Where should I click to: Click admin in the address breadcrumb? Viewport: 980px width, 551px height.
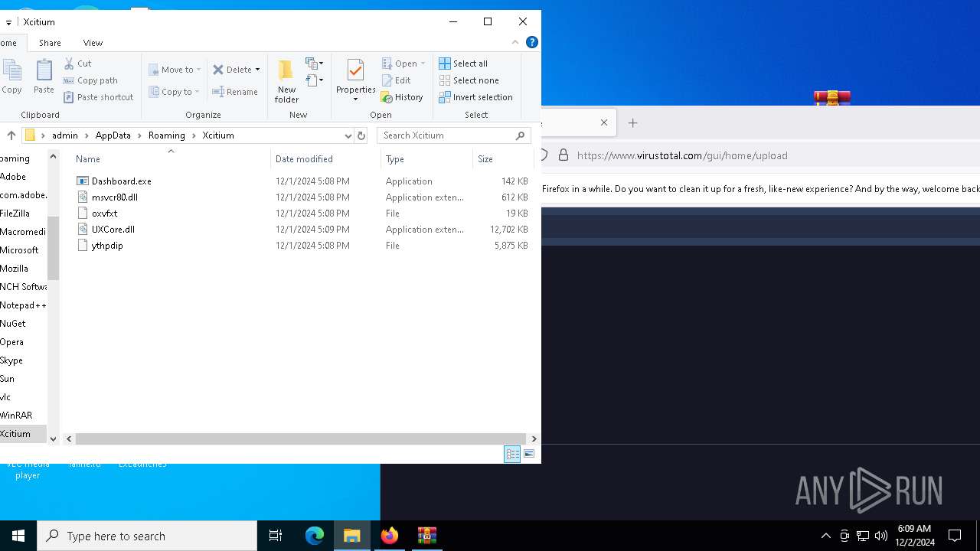point(65,135)
